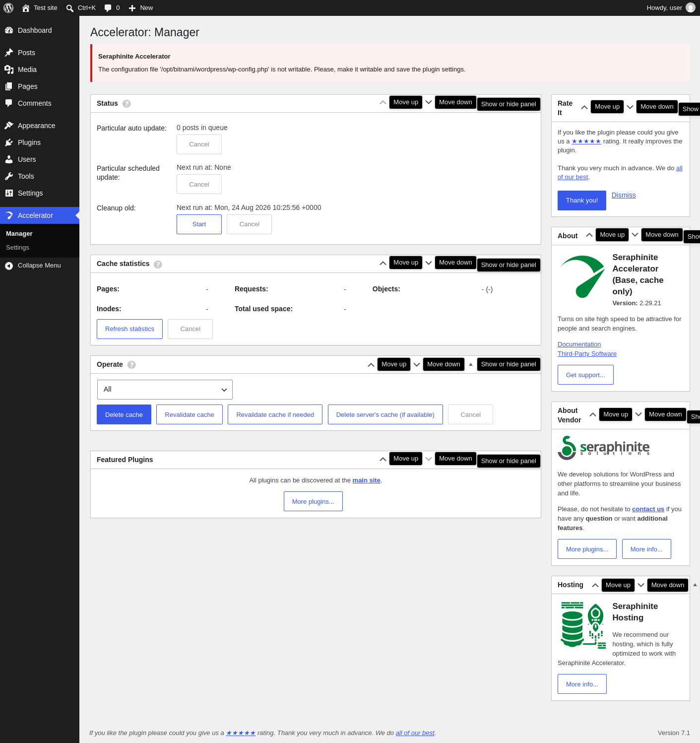
Task: Click More plugins in About Vendor panel
Action: pyautogui.click(x=587, y=549)
